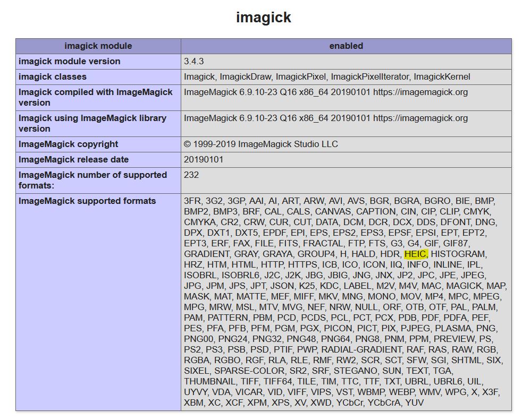Select the "imagick module" header cell

click(98, 46)
